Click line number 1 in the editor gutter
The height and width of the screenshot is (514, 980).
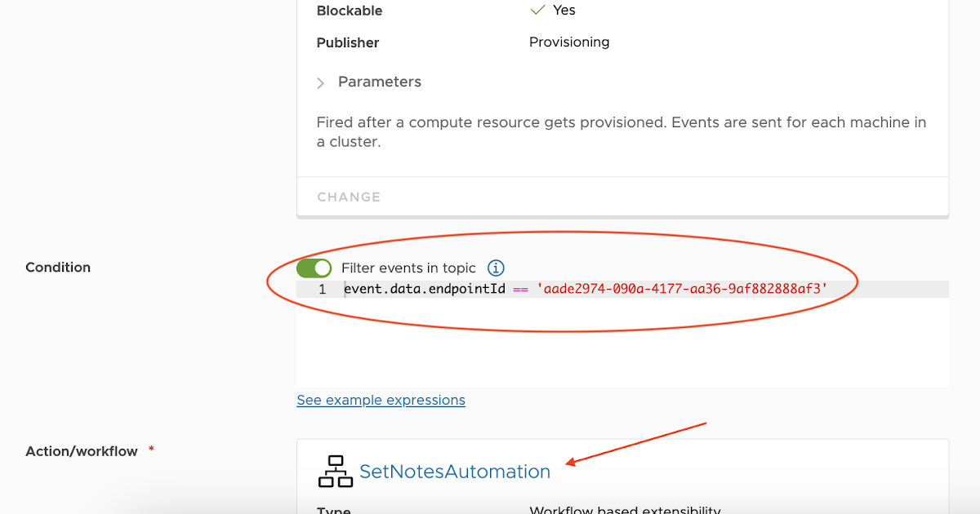(323, 289)
